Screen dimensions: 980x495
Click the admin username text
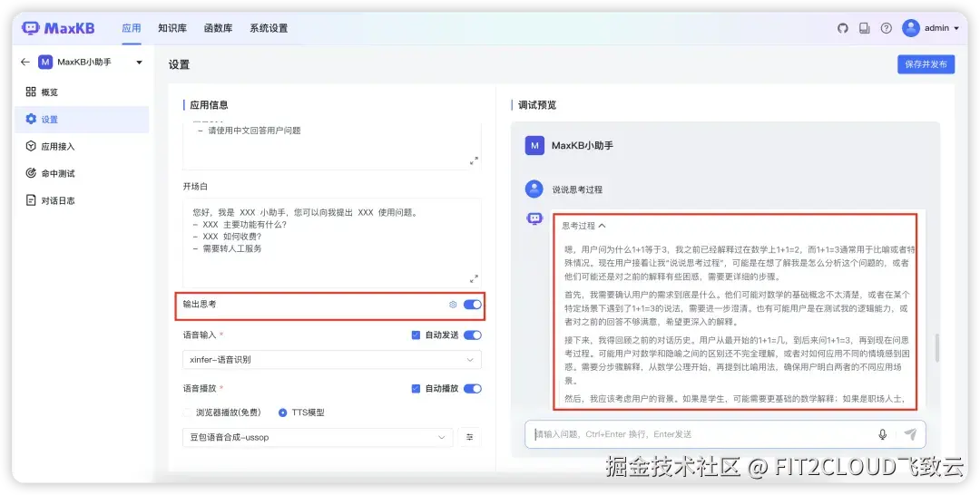pos(936,28)
